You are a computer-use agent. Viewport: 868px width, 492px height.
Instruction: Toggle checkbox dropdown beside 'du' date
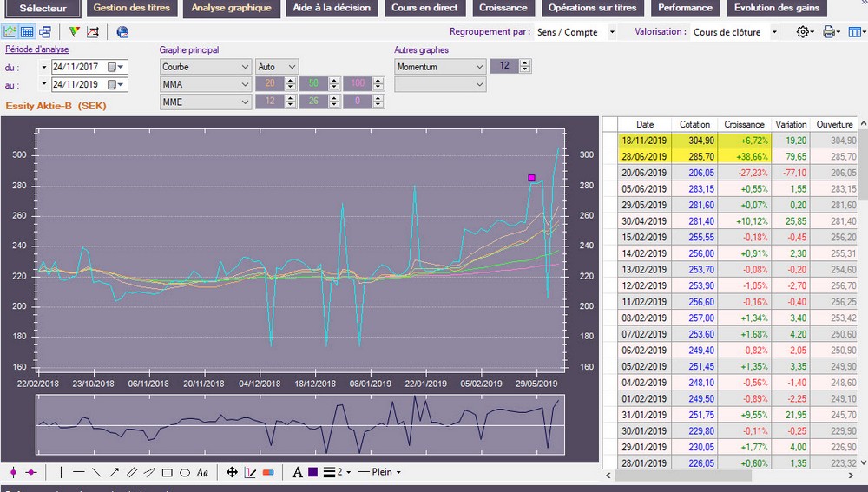click(x=43, y=67)
